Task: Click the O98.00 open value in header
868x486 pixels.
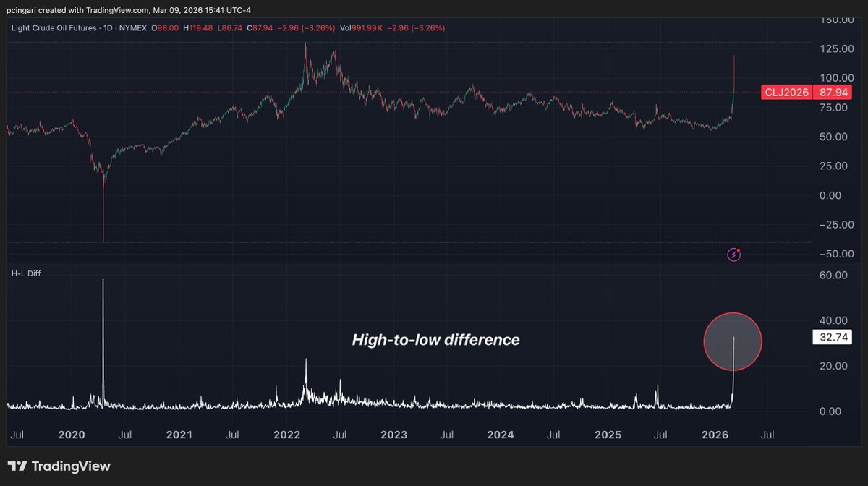Action: pos(166,27)
